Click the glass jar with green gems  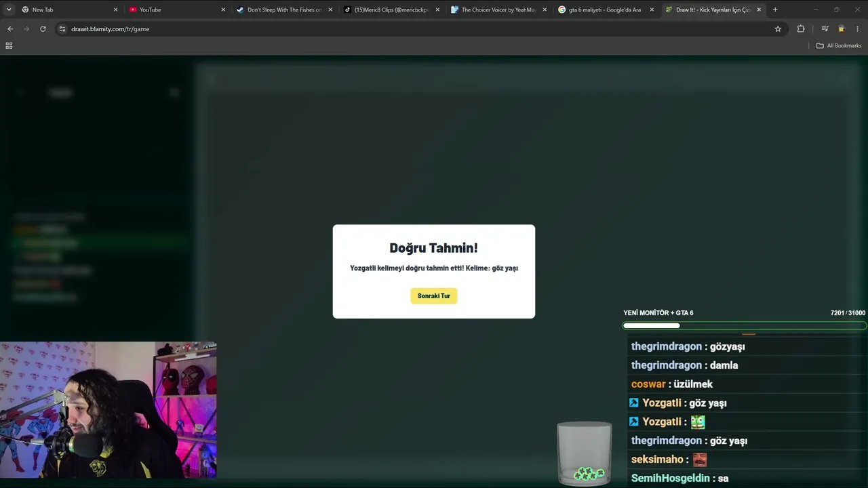pos(584,453)
